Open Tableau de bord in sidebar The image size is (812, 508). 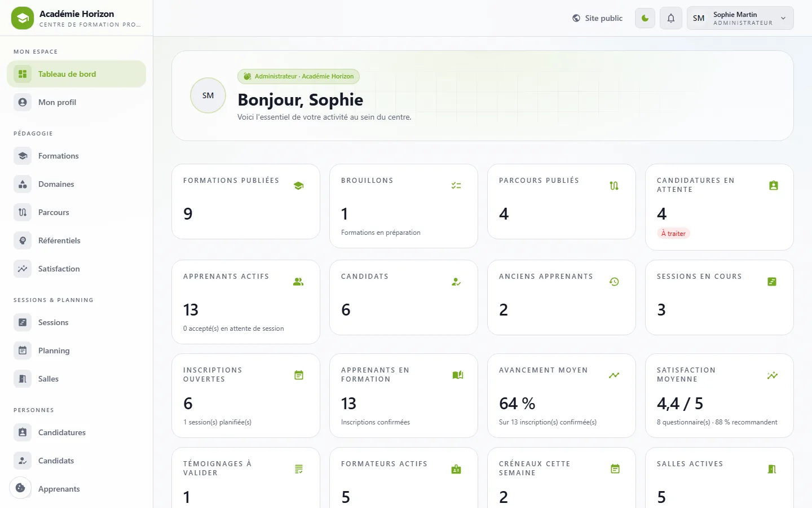click(x=76, y=74)
